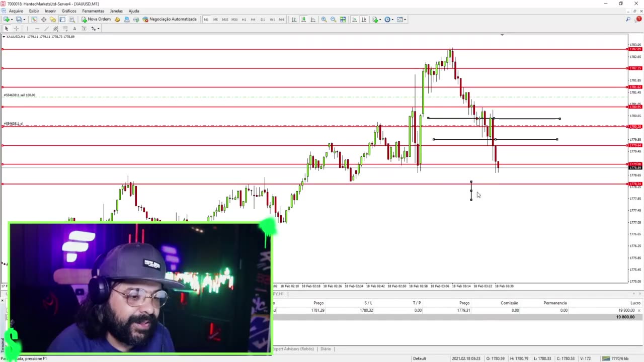Select the M30 timeframe
The width and height of the screenshot is (644, 362).
(234, 20)
